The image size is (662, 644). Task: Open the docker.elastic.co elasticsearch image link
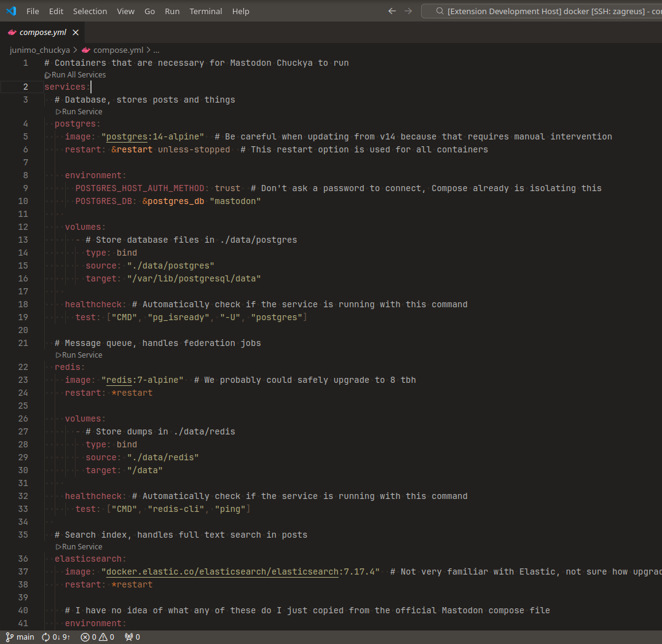pos(222,571)
